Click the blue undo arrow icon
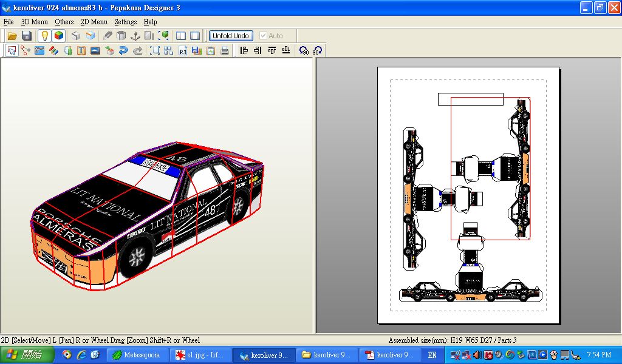The height and width of the screenshot is (364, 622). pos(123,51)
